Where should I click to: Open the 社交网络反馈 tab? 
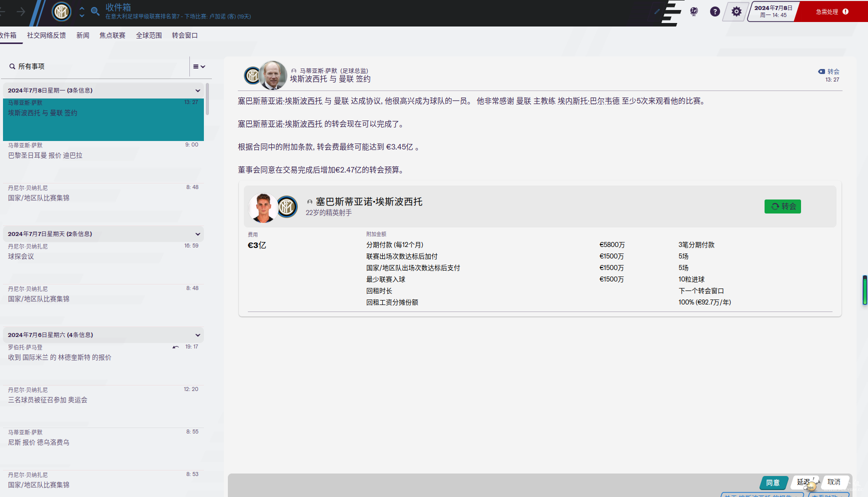tap(46, 35)
